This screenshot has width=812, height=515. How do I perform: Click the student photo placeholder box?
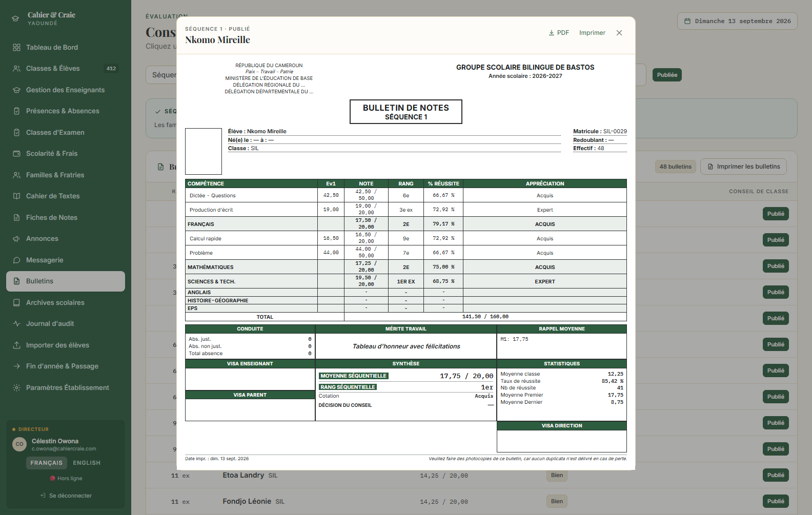tap(204, 151)
